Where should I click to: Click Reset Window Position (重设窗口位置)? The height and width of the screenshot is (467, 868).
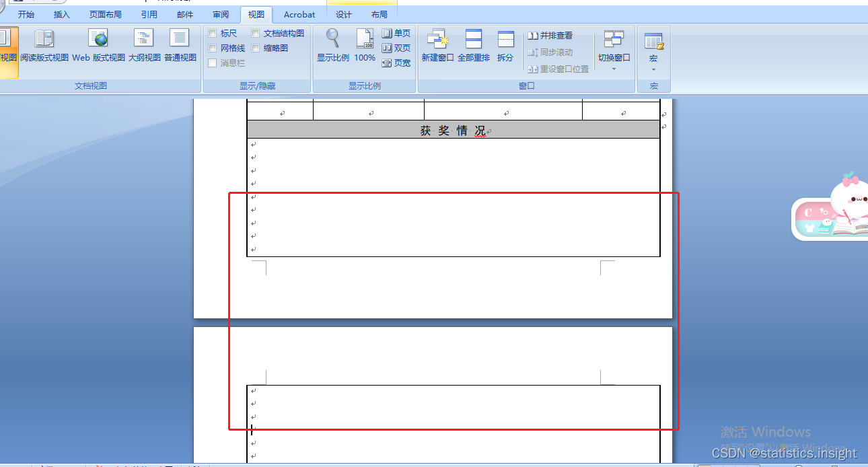558,69
